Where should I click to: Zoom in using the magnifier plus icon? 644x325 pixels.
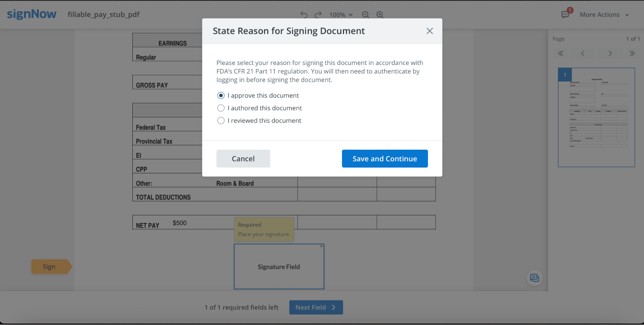[x=380, y=15]
